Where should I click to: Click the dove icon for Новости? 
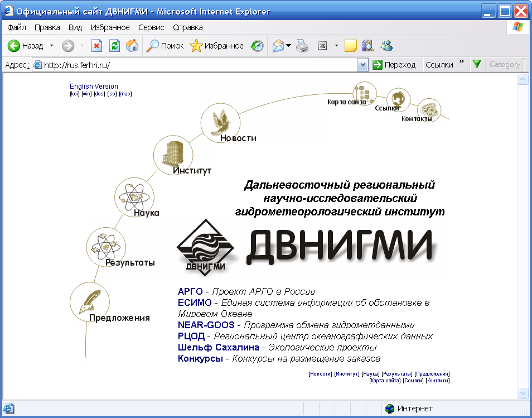tap(220, 123)
